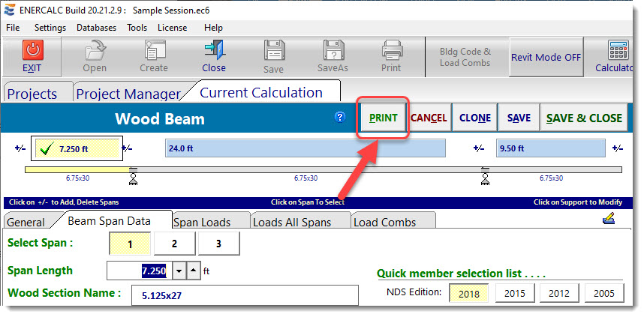The width and height of the screenshot is (644, 317).
Task: Click the Span Length up arrow stepper
Action: (194, 271)
